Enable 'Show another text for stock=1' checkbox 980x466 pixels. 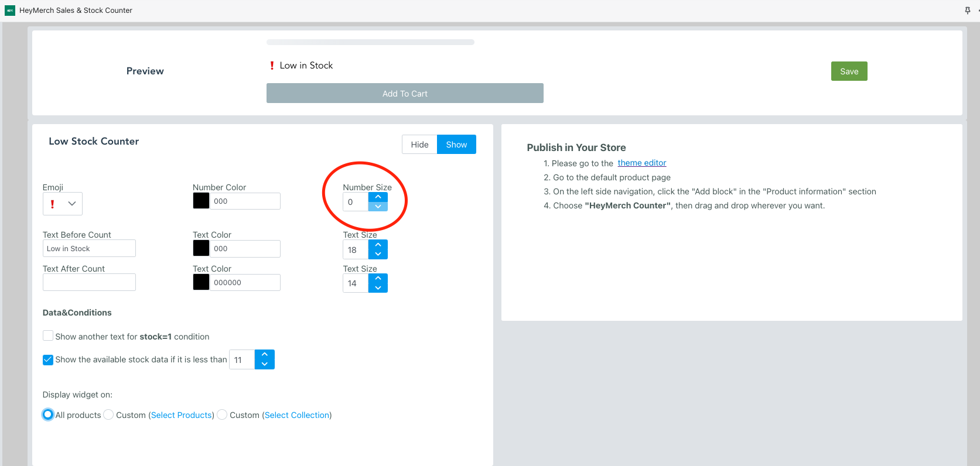pyautogui.click(x=48, y=336)
